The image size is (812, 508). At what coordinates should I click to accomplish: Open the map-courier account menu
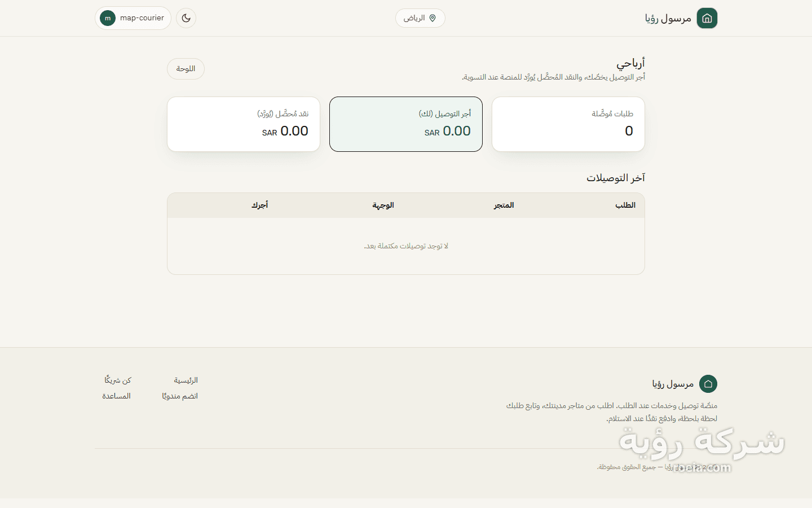pyautogui.click(x=133, y=18)
